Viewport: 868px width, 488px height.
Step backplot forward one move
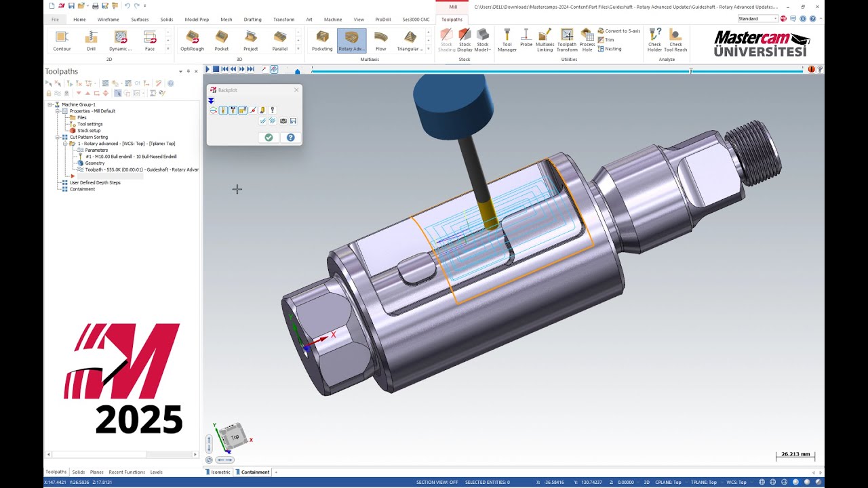pyautogui.click(x=241, y=69)
